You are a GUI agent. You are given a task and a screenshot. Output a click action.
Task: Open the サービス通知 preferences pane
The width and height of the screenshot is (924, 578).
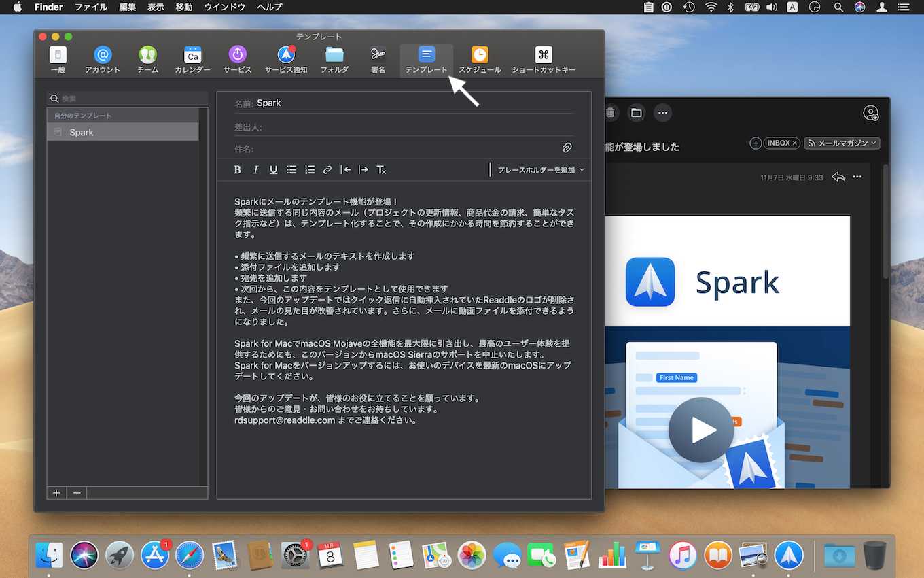(286, 60)
